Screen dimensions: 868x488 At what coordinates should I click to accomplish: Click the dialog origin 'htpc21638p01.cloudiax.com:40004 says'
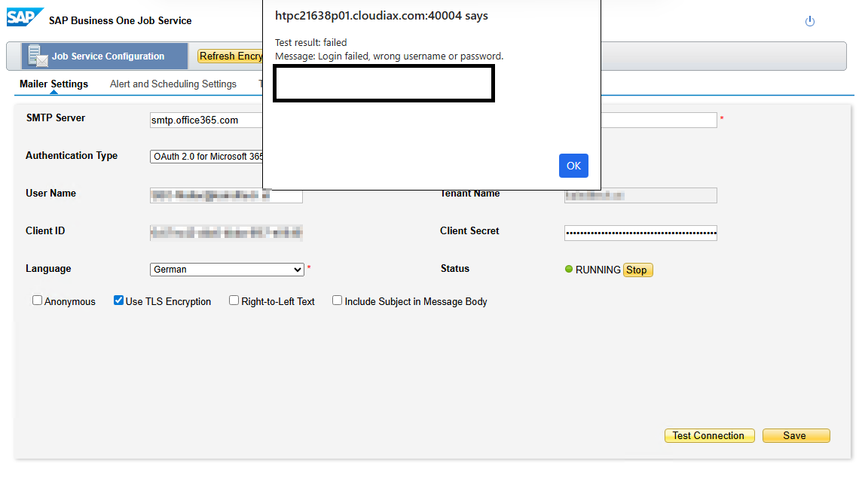pos(381,16)
